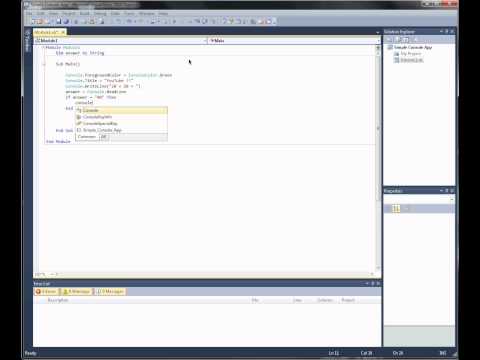480x360 pixels.
Task: Click the Save toolbar icon
Action: 59,21
